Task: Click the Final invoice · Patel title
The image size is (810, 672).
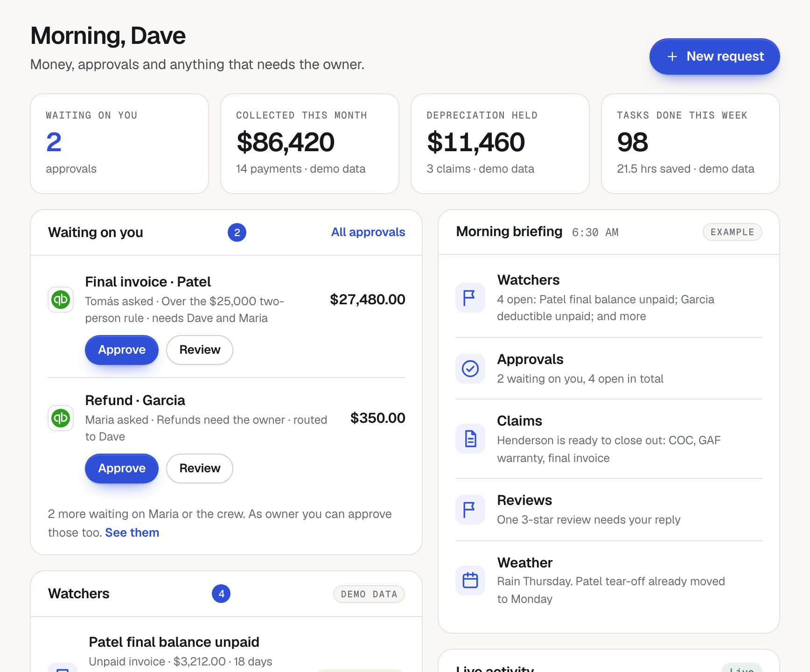Action: (x=148, y=282)
